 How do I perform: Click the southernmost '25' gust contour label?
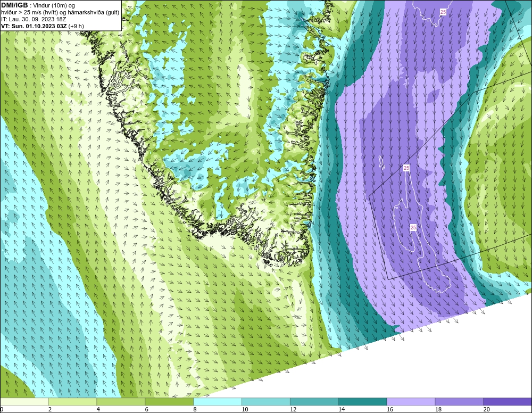(413, 228)
